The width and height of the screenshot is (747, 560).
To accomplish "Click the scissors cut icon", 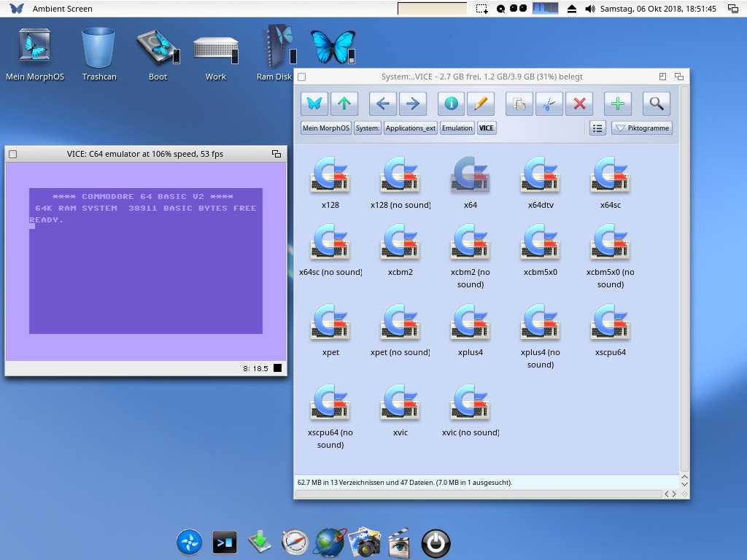I will tap(549, 104).
